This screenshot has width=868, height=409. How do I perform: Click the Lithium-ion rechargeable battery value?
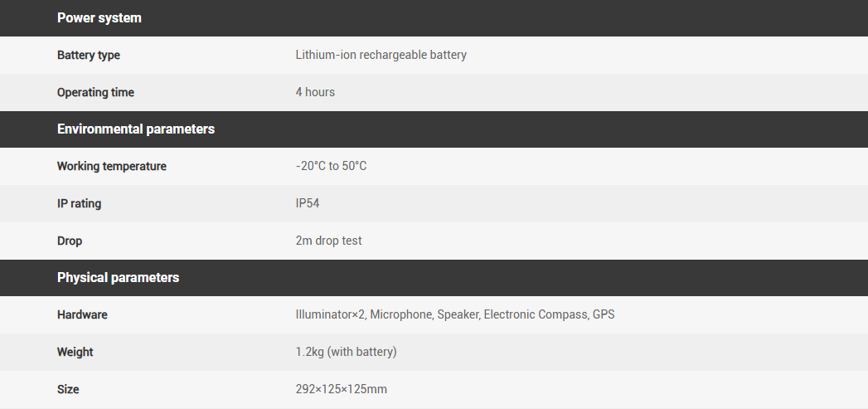tap(381, 56)
